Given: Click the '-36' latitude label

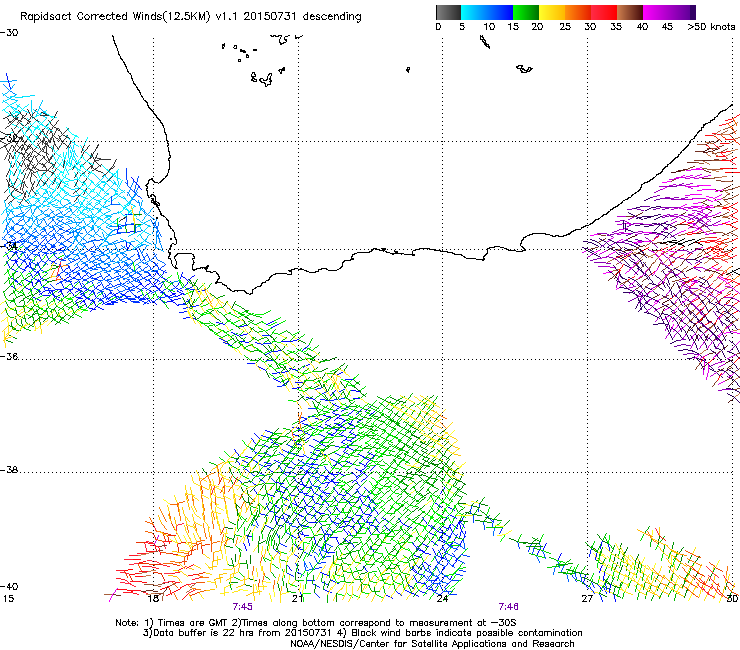Looking at the screenshot, I should click(9, 356).
